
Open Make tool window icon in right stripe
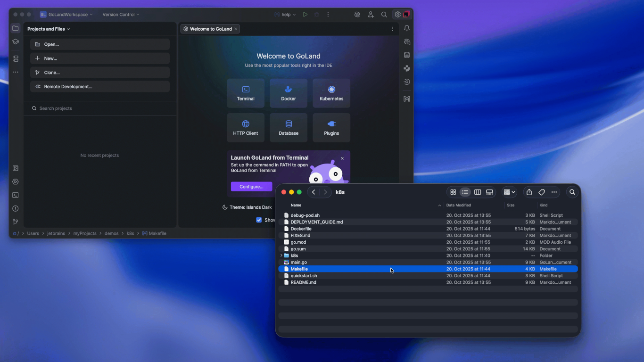tap(407, 99)
